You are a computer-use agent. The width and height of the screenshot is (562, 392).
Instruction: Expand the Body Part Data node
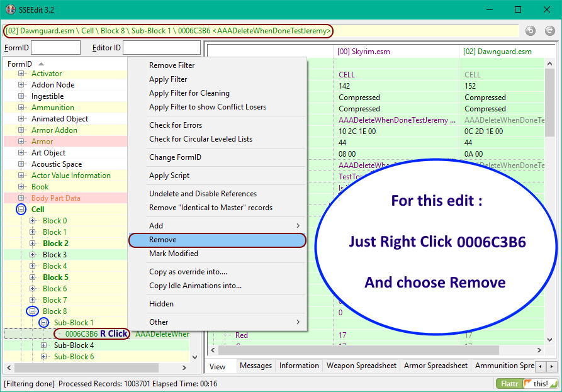[x=21, y=198]
